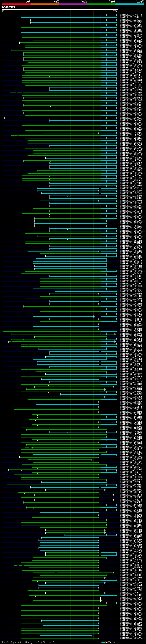Select hit label UniRef100_B4ISM5

point(131,414)
